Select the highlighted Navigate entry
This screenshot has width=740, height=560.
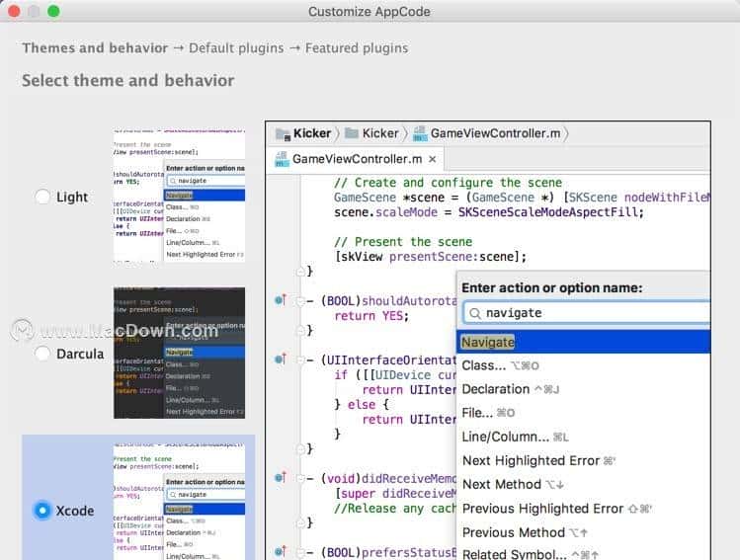[x=584, y=342]
